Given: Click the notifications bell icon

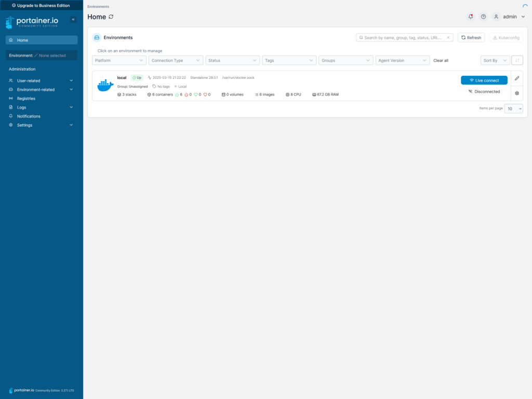Looking at the screenshot, I should 471,17.
